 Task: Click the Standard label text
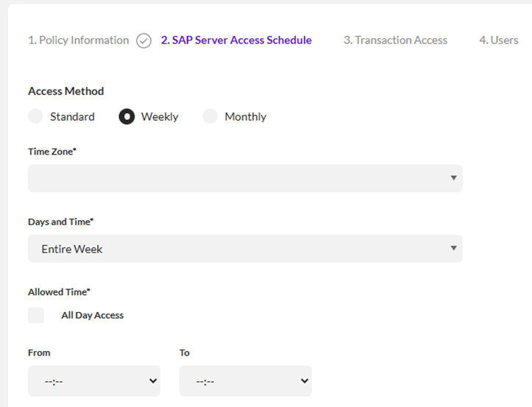72,116
